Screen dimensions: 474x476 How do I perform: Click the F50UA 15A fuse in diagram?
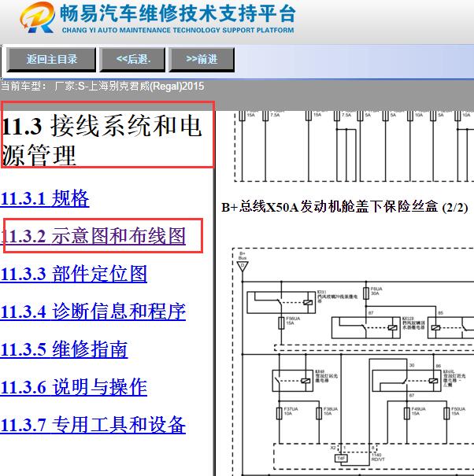click(446, 414)
